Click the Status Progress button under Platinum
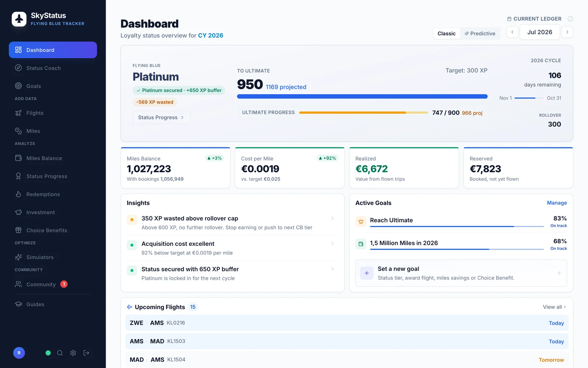The width and height of the screenshot is (588, 368). (x=161, y=117)
